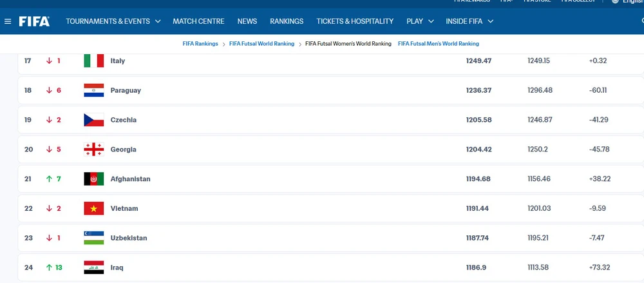Click the Uzbekistan flag icon
Viewport: 644px width, 283px height.
[x=93, y=238]
